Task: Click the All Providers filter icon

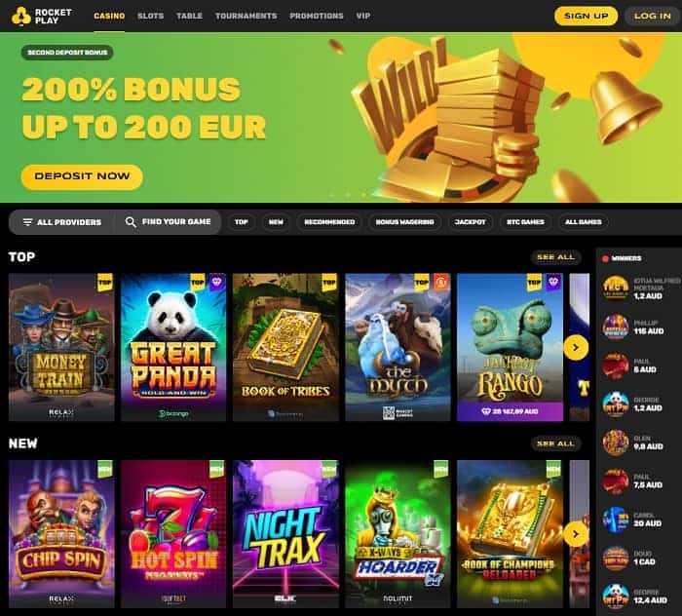Action: 27,222
